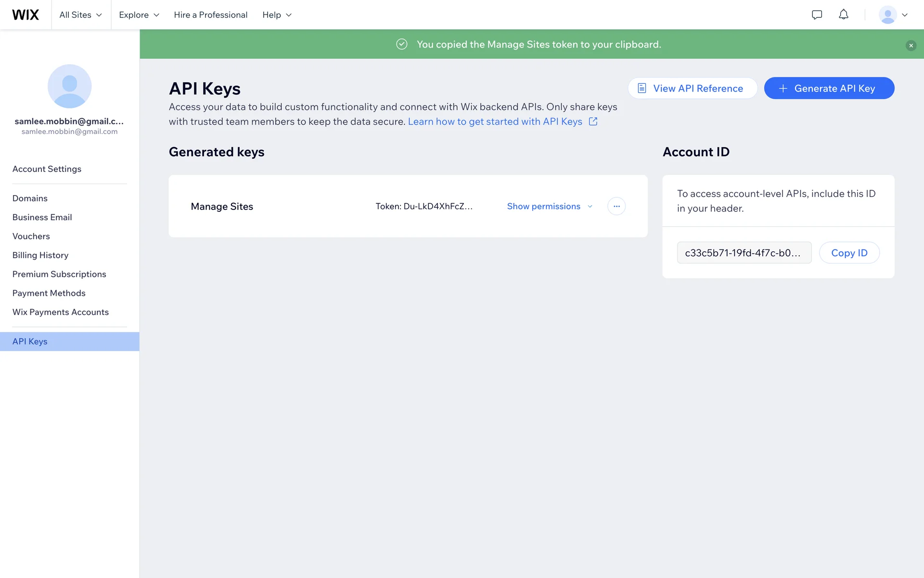Open the chat messages icon
This screenshot has width=924, height=578.
[x=817, y=15]
